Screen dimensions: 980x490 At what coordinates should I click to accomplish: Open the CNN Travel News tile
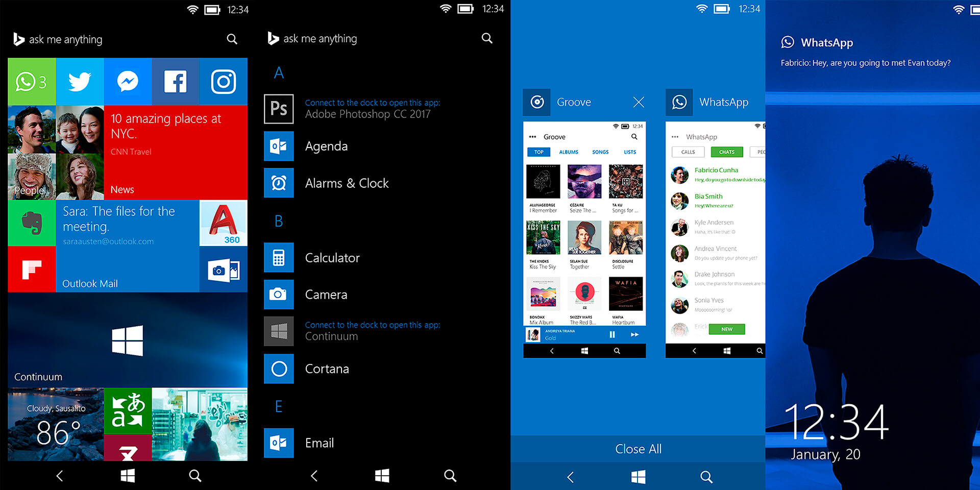click(x=176, y=153)
